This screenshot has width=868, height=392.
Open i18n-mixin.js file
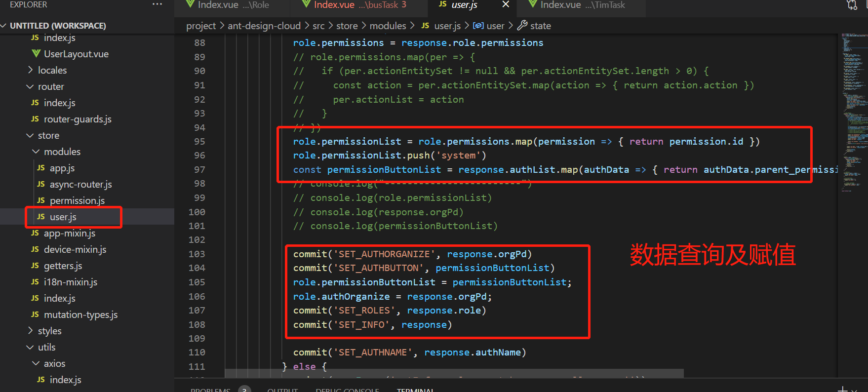[x=70, y=282]
